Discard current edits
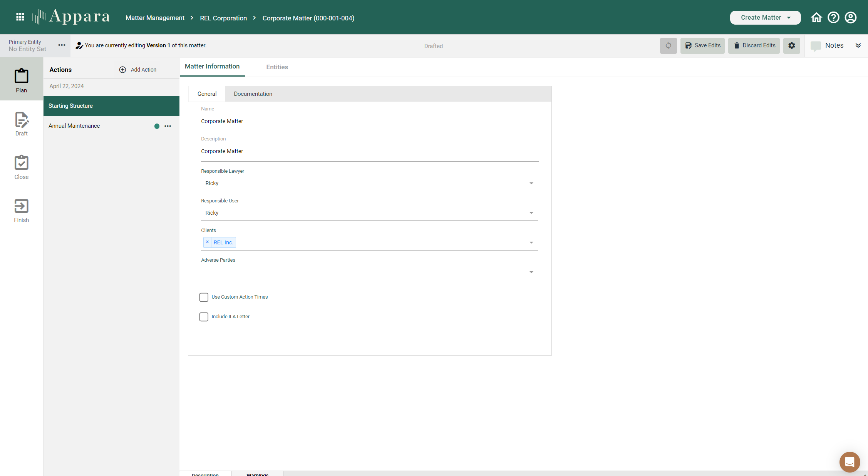Screen dimensions: 868x476 (x=754, y=45)
